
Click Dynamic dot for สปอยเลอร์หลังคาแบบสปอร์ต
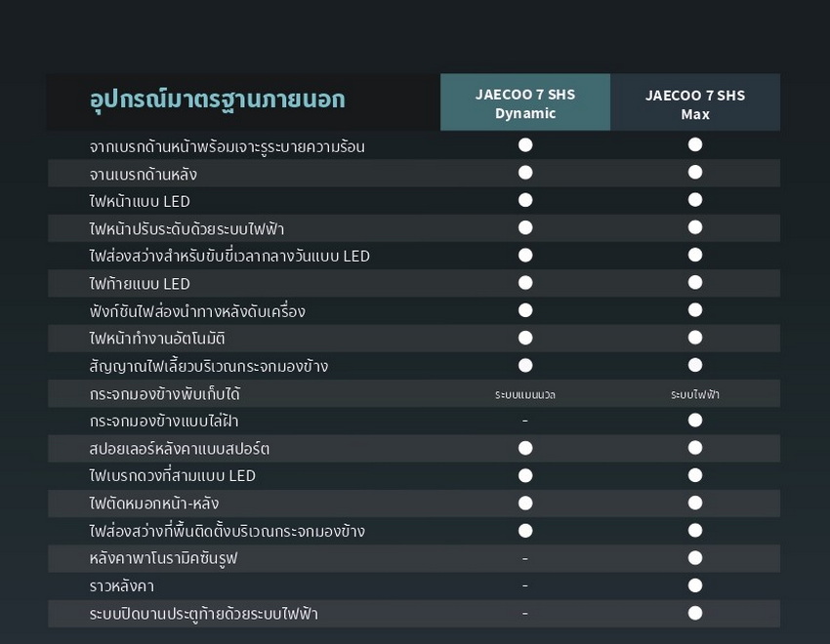[525, 448]
